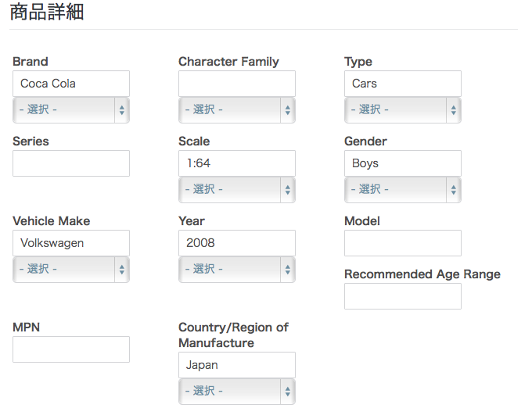Focus the empty Character Family text field
Viewport: 532px width, 408px height.
point(237,84)
